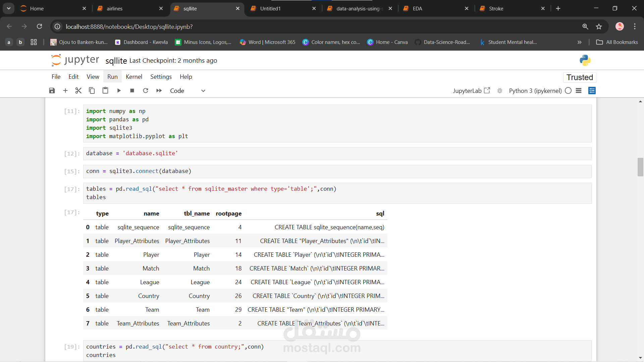The height and width of the screenshot is (362, 644).
Task: Toggle the blue notebook panel icon on the toolbar
Action: (592, 90)
